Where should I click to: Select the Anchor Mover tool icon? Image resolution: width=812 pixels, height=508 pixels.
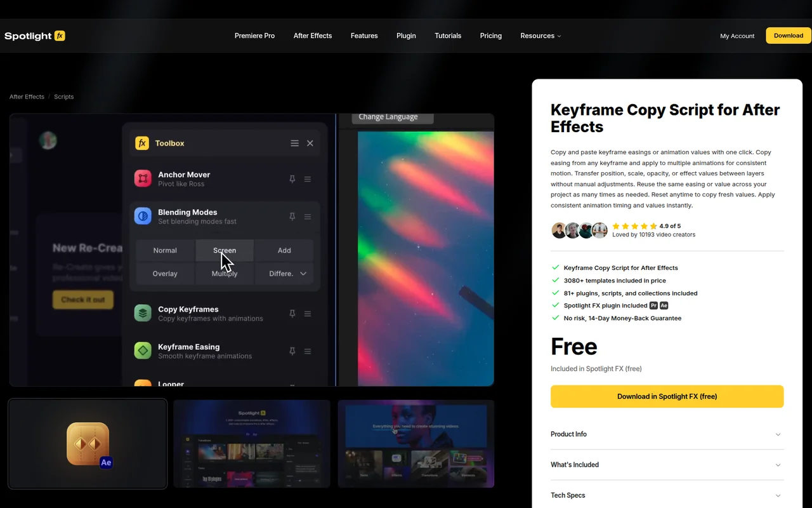pyautogui.click(x=142, y=178)
